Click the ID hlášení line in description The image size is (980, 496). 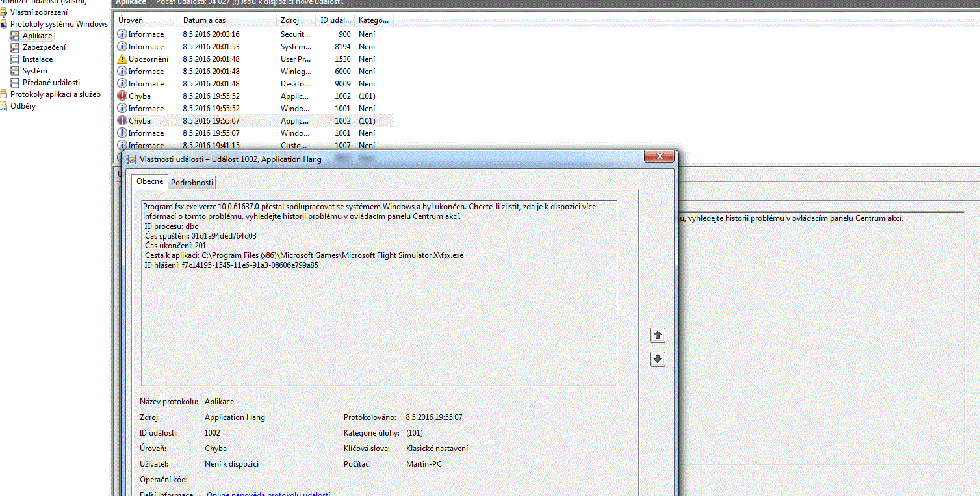(x=231, y=265)
